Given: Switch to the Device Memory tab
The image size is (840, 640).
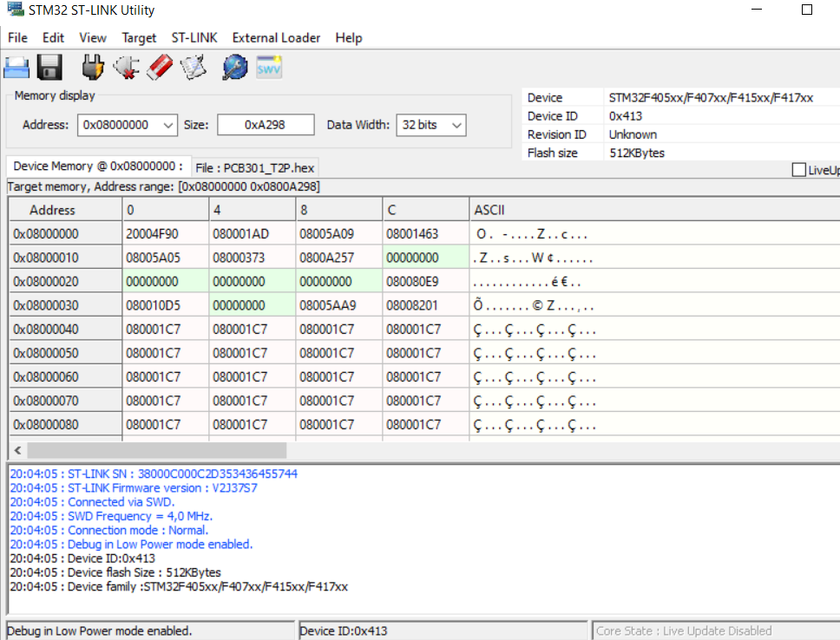Looking at the screenshot, I should [x=97, y=167].
